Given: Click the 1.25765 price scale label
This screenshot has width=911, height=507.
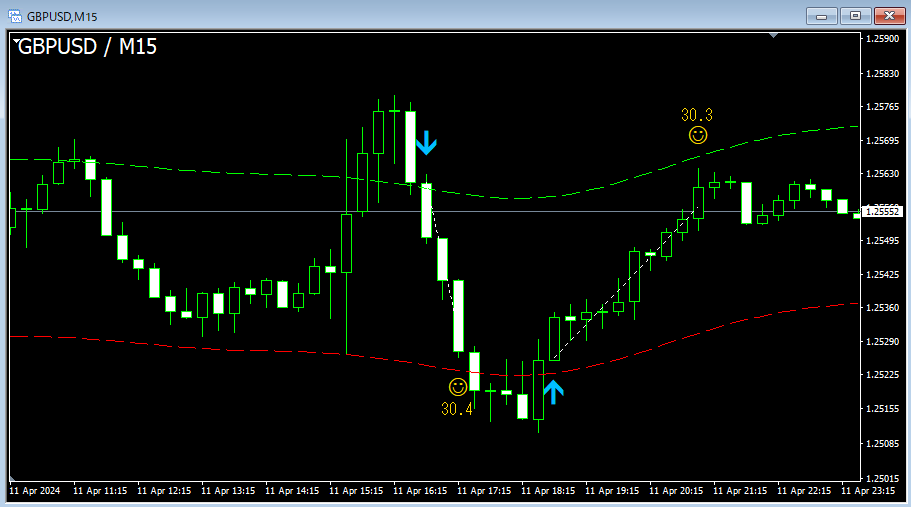Looking at the screenshot, I should click(882, 107).
